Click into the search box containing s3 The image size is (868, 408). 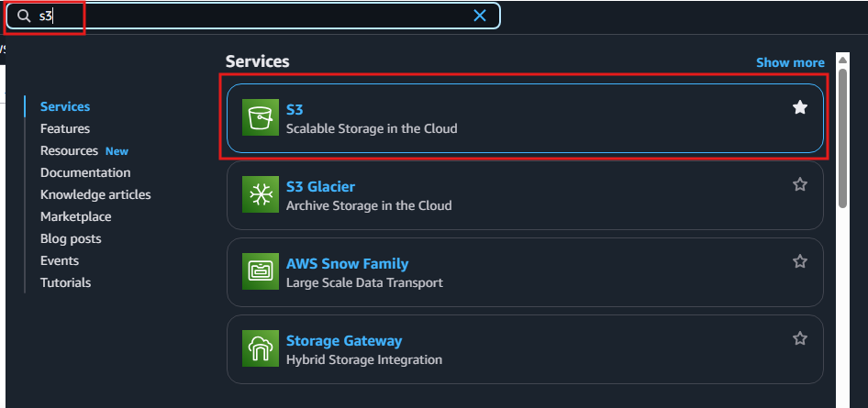(252, 16)
